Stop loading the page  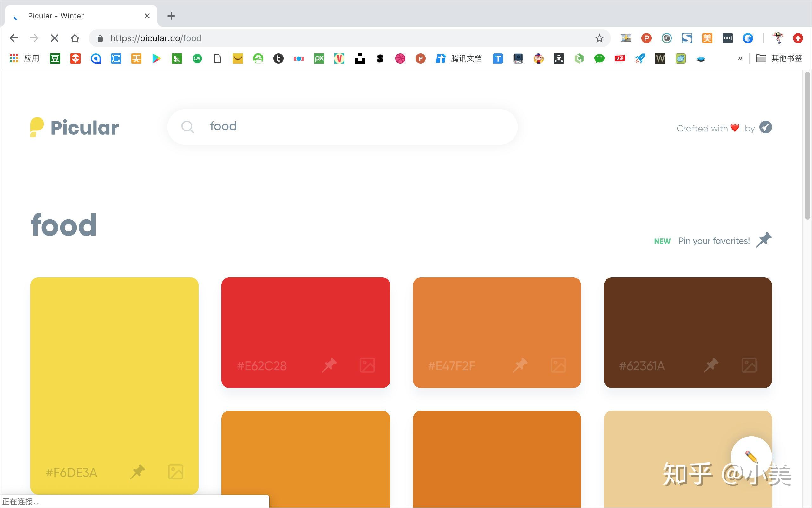coord(54,38)
